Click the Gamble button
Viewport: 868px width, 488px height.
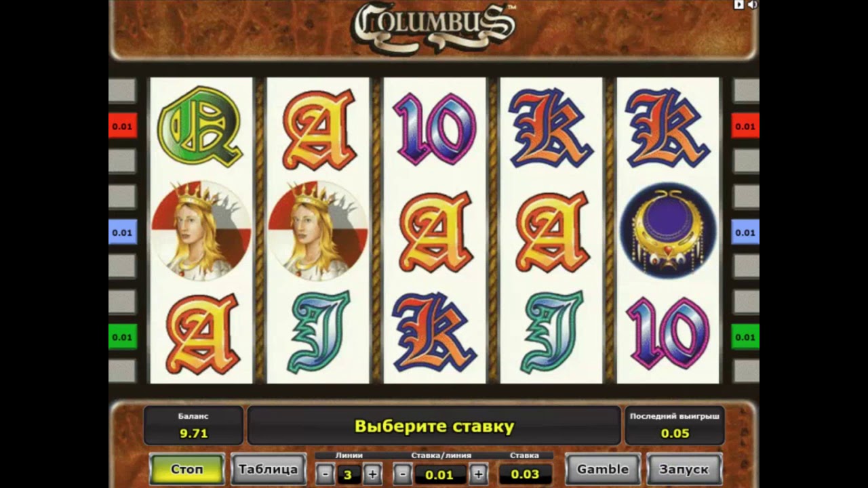click(x=603, y=469)
